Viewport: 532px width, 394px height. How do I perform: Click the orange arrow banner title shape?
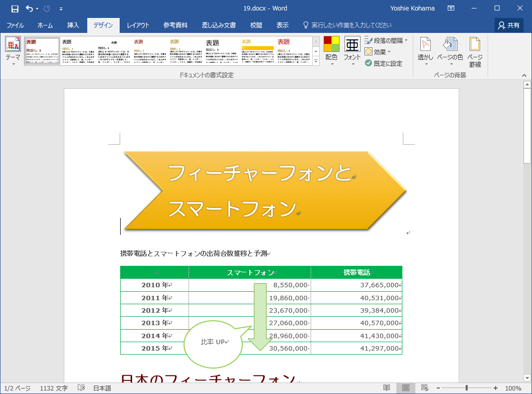tap(265, 191)
